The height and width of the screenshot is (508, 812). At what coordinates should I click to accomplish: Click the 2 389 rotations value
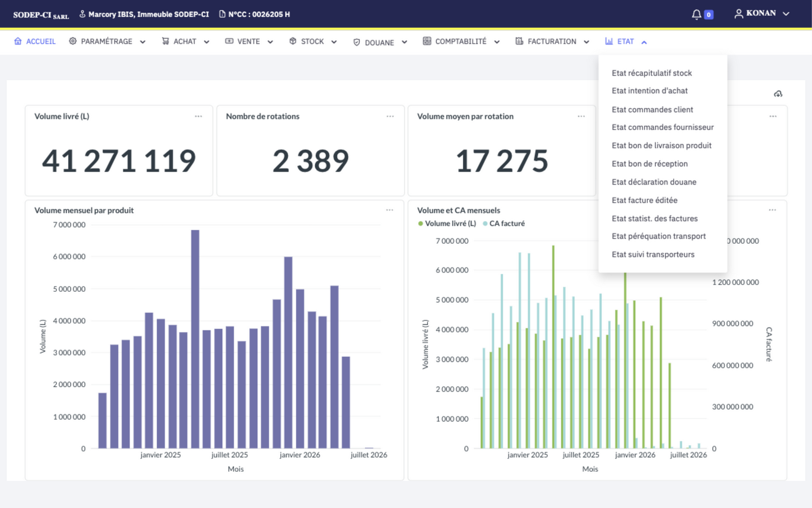coord(311,161)
